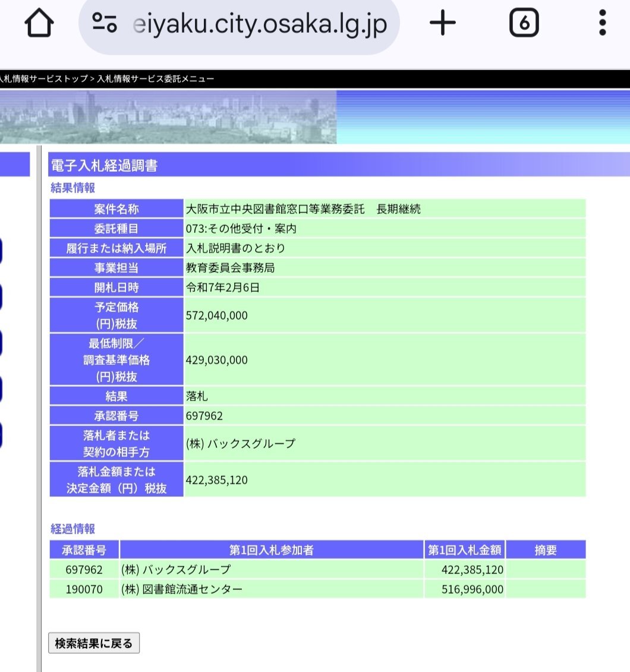
Task: Select winning amount 422,385,120 in result info
Action: coord(217,480)
